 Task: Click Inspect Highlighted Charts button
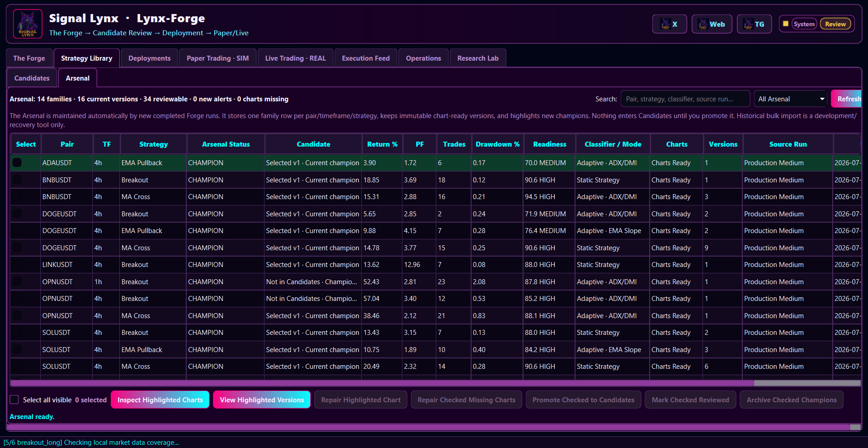[x=160, y=400]
